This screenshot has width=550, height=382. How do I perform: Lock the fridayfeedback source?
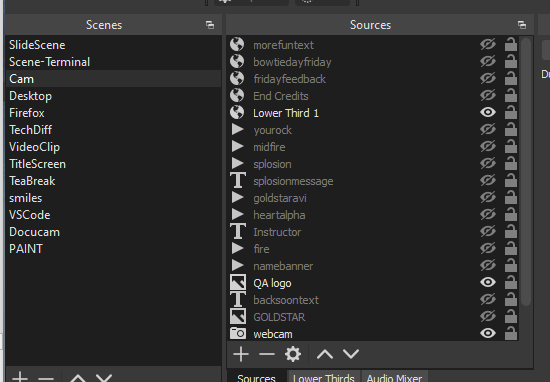(x=511, y=79)
